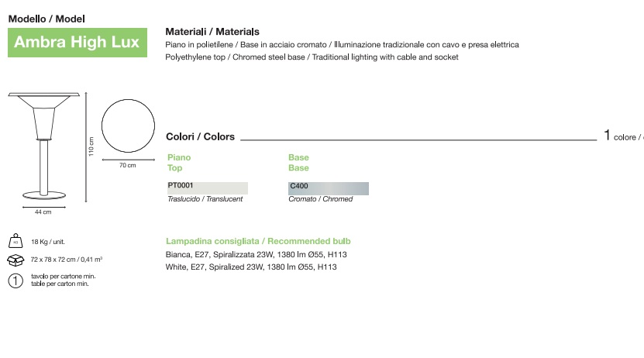This screenshot has height=358, width=644.
Task: Click the 70 cm diameter label
Action: point(127,166)
